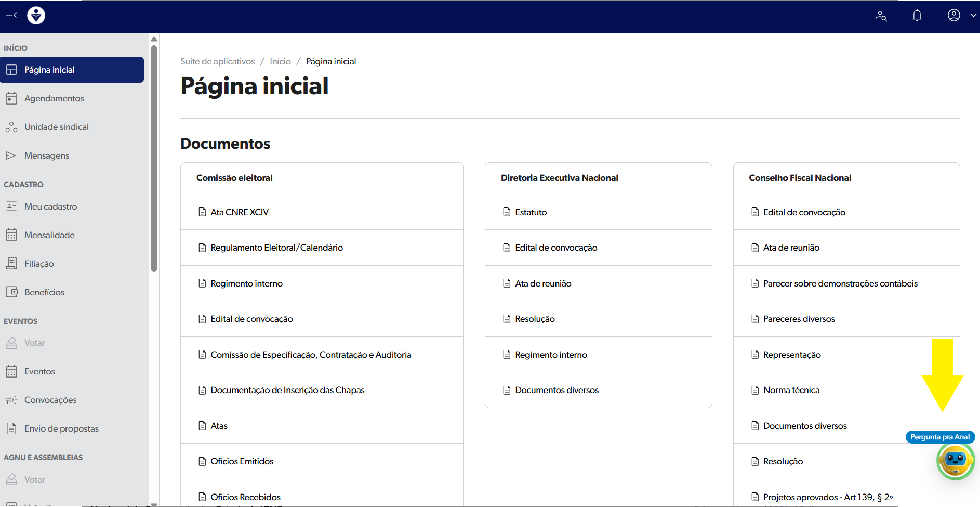Click the Agendamentos calendar icon

click(11, 98)
